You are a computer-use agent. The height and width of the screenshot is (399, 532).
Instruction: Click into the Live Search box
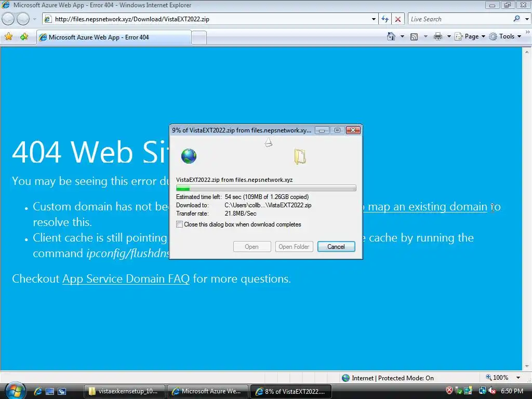(459, 19)
